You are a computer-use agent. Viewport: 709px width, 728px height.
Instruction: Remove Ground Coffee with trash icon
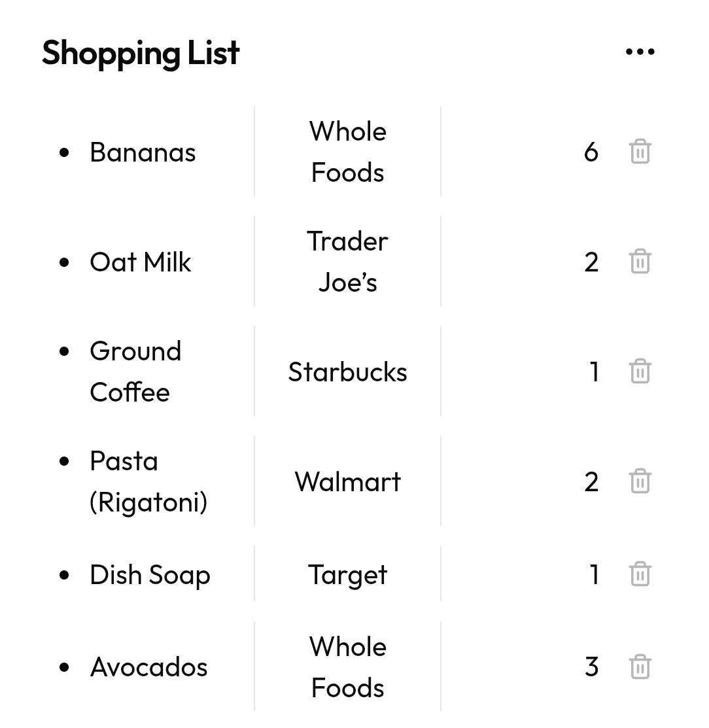coord(640,371)
